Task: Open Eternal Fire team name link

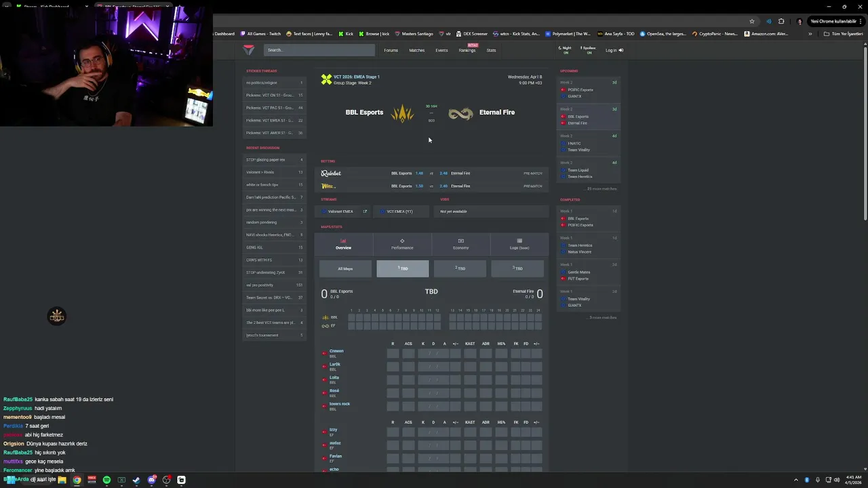Action: tap(497, 113)
